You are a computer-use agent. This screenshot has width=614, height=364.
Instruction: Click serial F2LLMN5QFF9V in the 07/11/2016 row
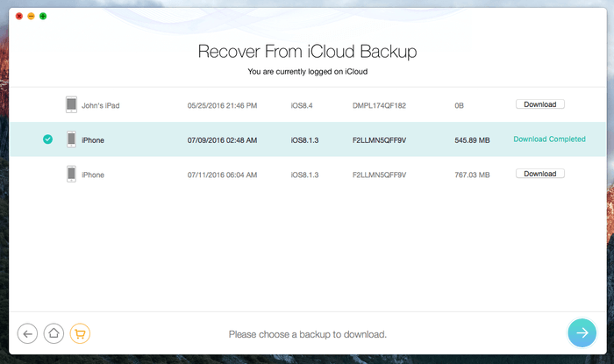[x=379, y=175]
